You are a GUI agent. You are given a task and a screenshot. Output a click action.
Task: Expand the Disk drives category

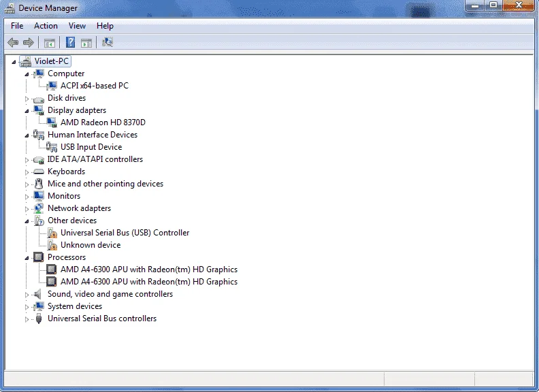point(27,99)
